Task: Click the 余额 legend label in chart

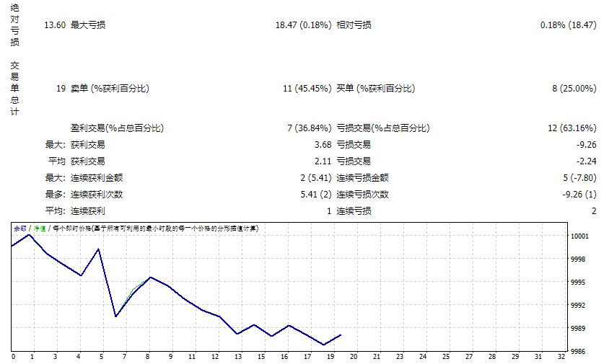Action: point(20,228)
